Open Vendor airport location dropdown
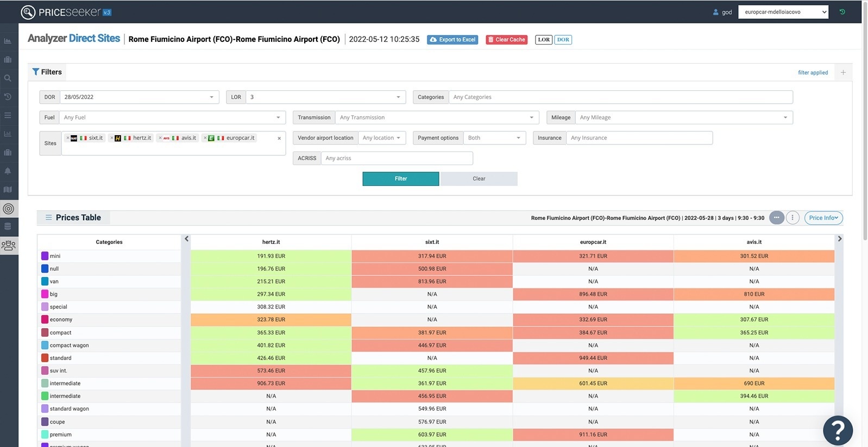The width and height of the screenshot is (868, 447). point(382,138)
